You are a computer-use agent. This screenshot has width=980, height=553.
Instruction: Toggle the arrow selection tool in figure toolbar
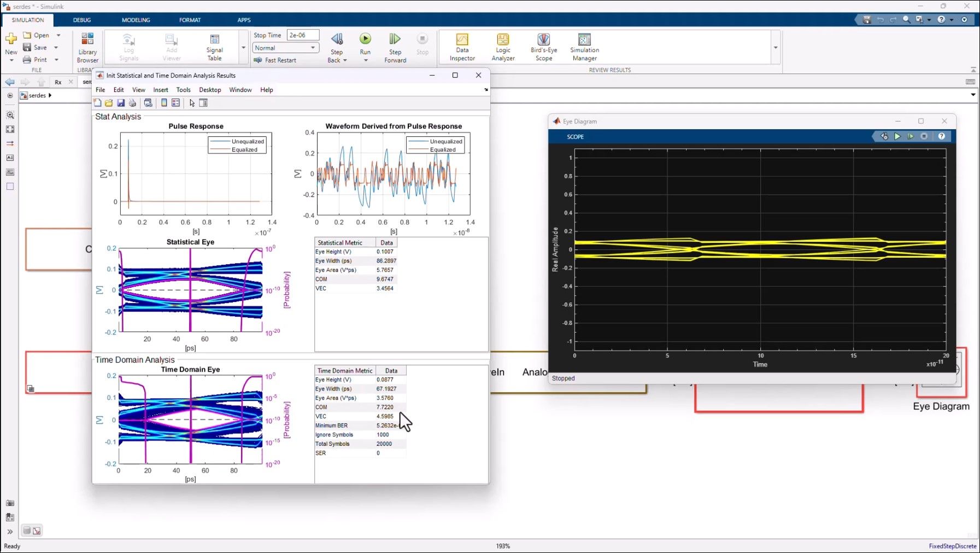click(x=192, y=102)
